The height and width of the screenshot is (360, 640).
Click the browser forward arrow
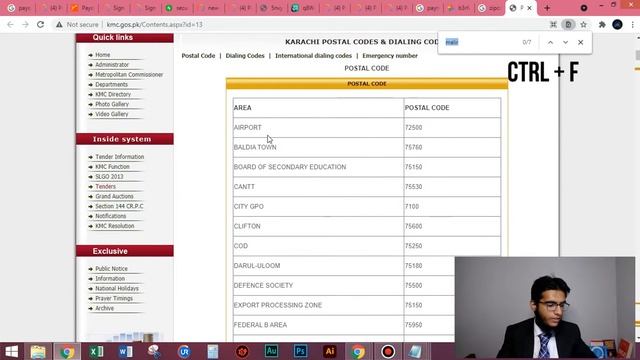25,24
